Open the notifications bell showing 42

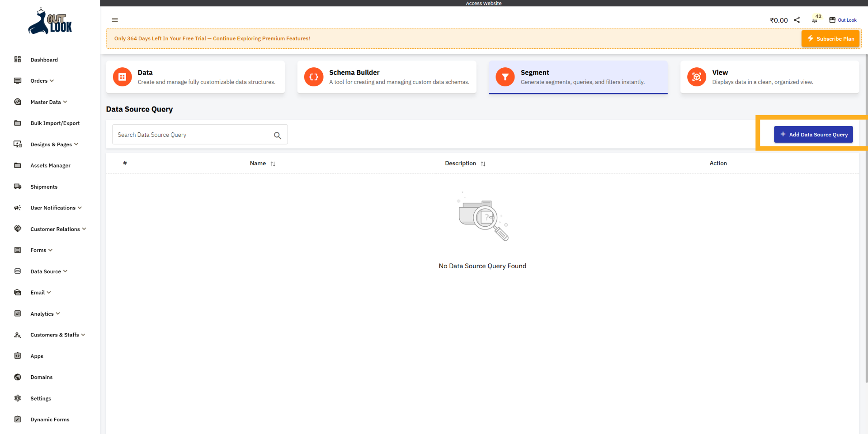pyautogui.click(x=816, y=20)
